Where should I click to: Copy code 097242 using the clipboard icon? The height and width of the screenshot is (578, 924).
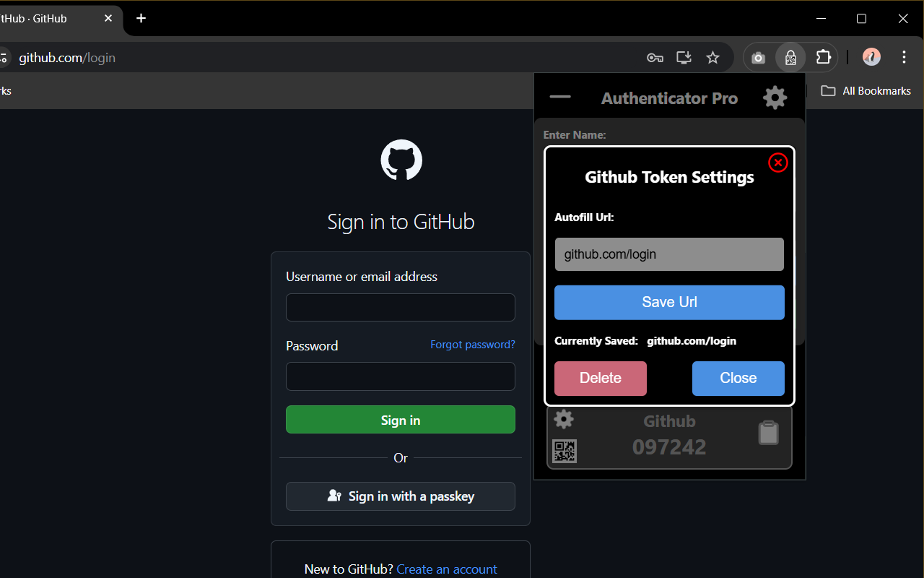[x=768, y=432]
